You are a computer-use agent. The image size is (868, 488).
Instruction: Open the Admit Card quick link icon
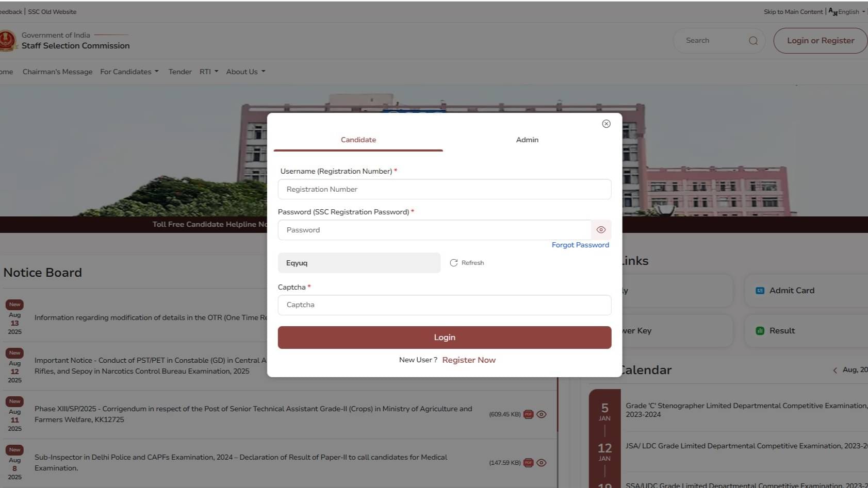point(759,290)
